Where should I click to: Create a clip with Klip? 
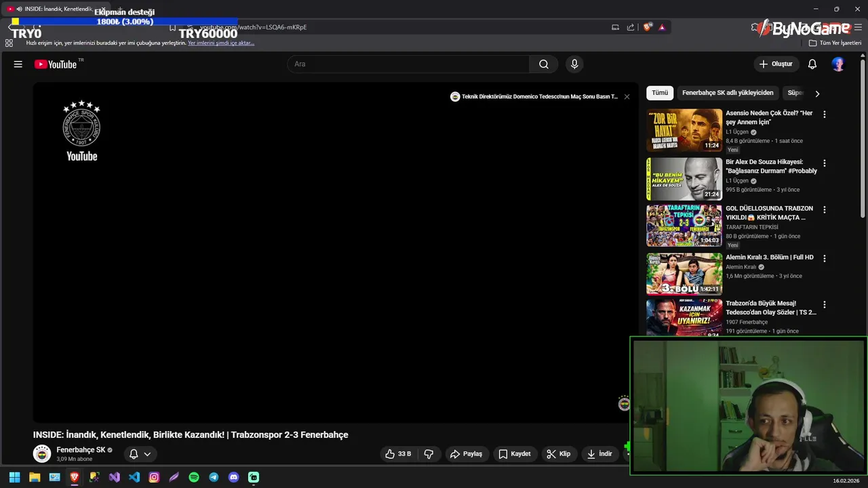559,454
